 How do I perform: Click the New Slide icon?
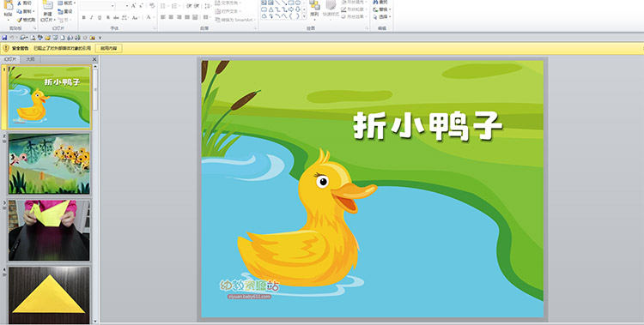[x=47, y=6]
